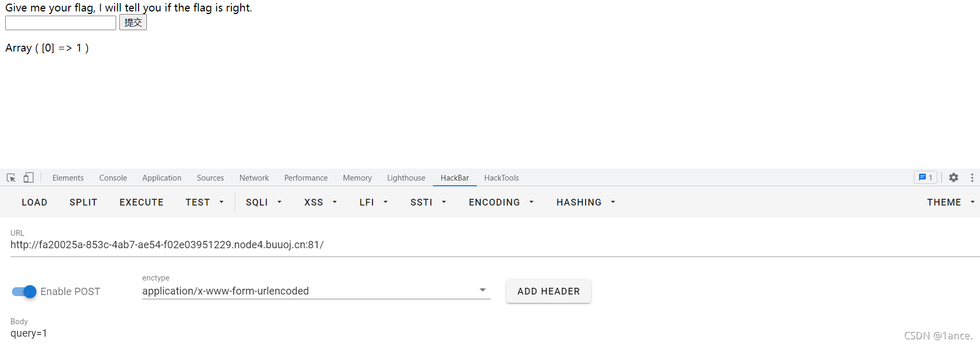Toggle the device toolbar icon
Image resolution: width=980 pixels, height=345 pixels.
[29, 178]
